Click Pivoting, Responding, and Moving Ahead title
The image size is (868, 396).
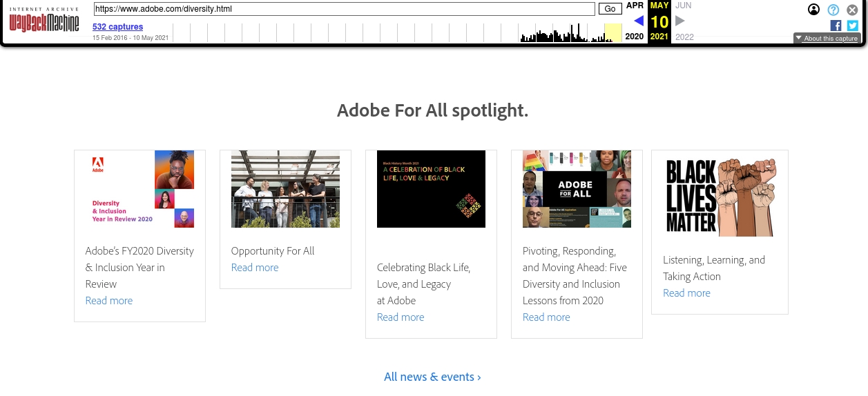[x=575, y=276]
